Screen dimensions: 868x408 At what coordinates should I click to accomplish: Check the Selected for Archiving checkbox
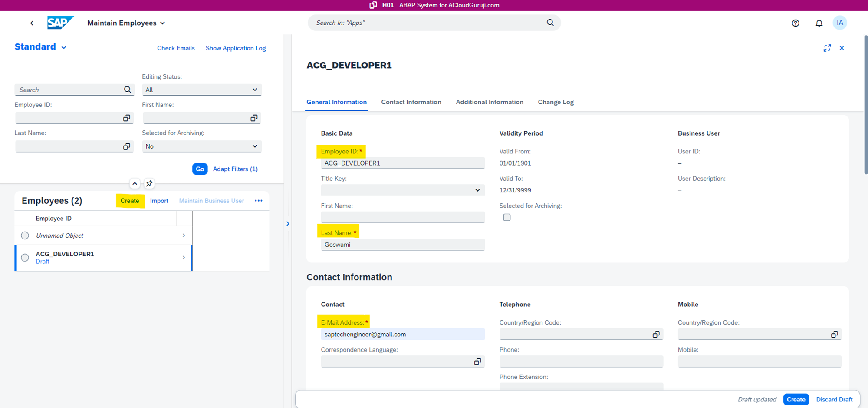click(x=506, y=217)
